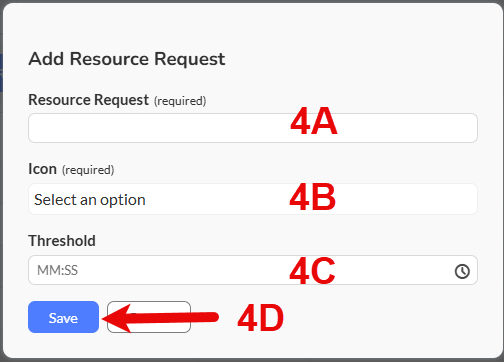This screenshot has width=504, height=362.
Task: Click the Icon field label
Action: pyautogui.click(x=42, y=169)
